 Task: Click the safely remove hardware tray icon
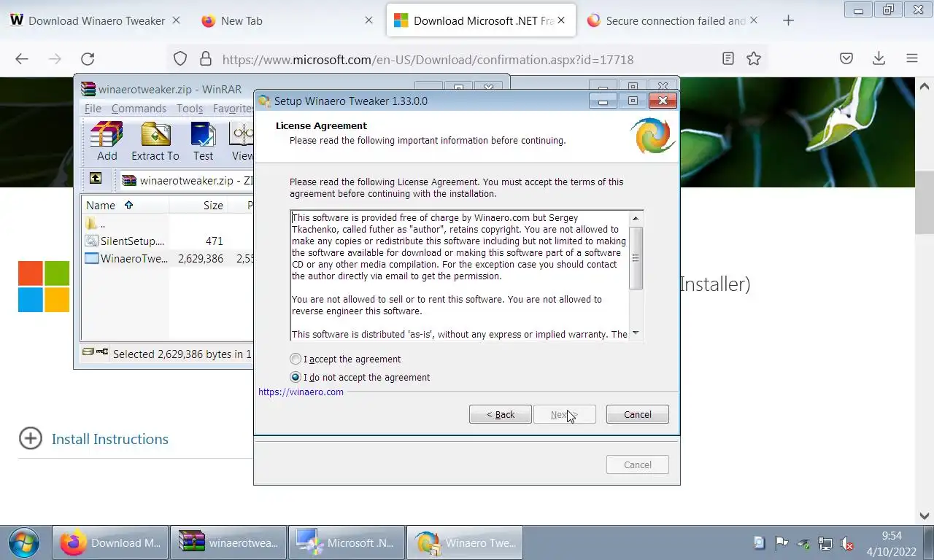coord(803,542)
